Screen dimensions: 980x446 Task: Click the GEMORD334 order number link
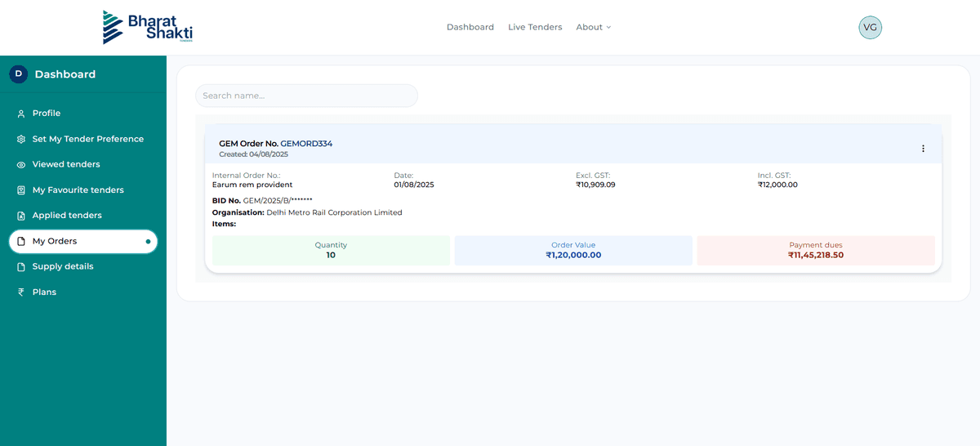(306, 144)
